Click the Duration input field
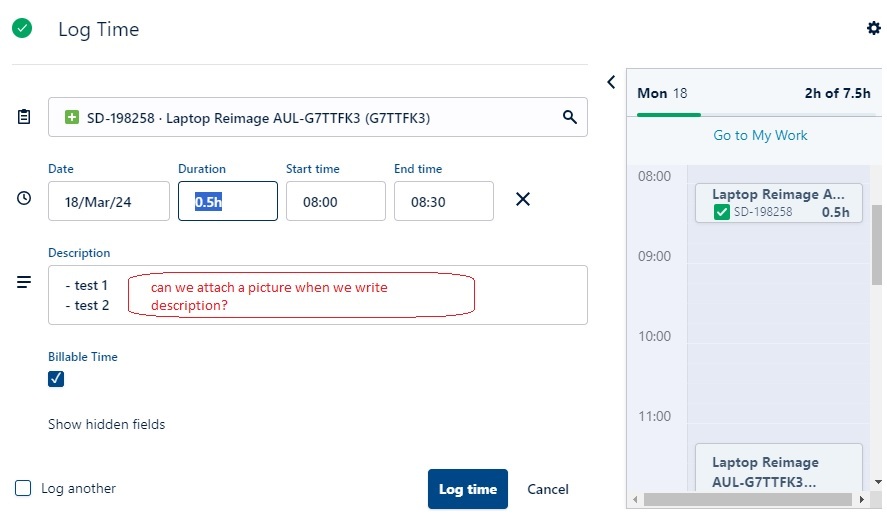887x513 pixels. (228, 201)
